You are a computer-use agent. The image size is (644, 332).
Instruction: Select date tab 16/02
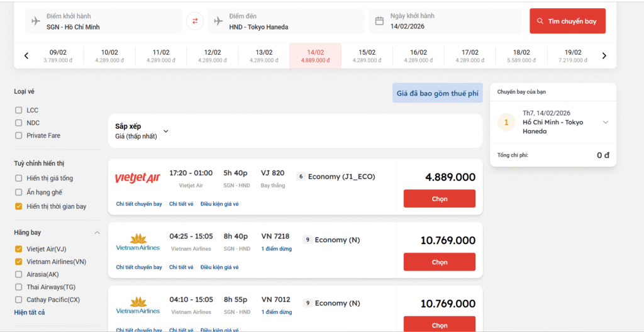coord(418,56)
